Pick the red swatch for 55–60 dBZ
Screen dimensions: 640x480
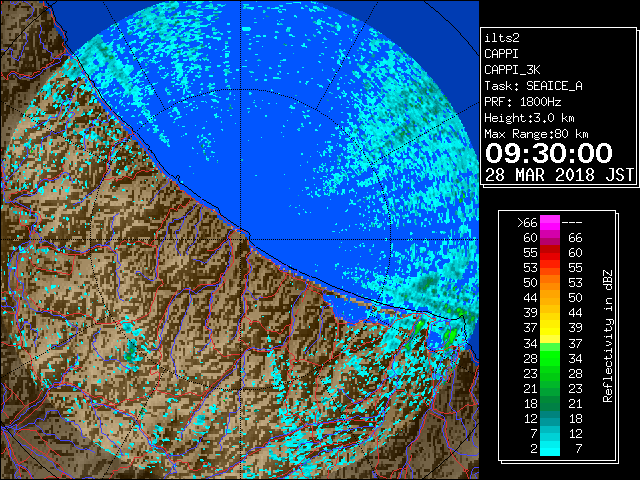pyautogui.click(x=550, y=253)
